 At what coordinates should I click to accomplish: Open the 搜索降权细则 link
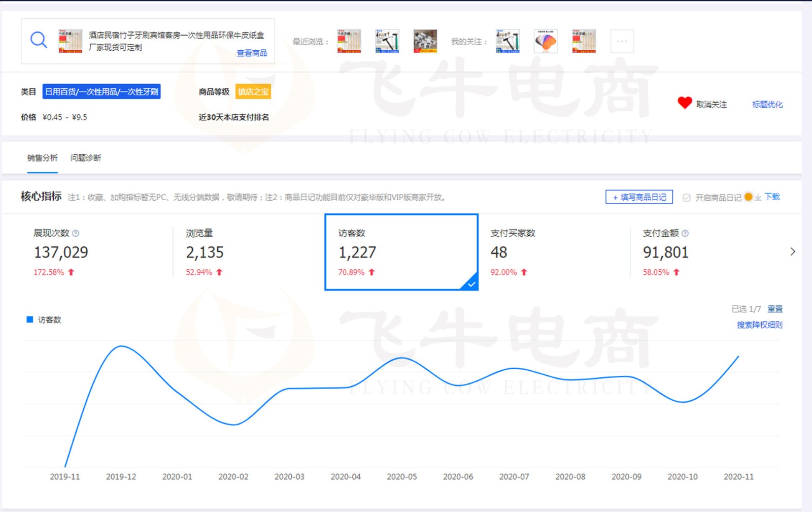coord(759,325)
